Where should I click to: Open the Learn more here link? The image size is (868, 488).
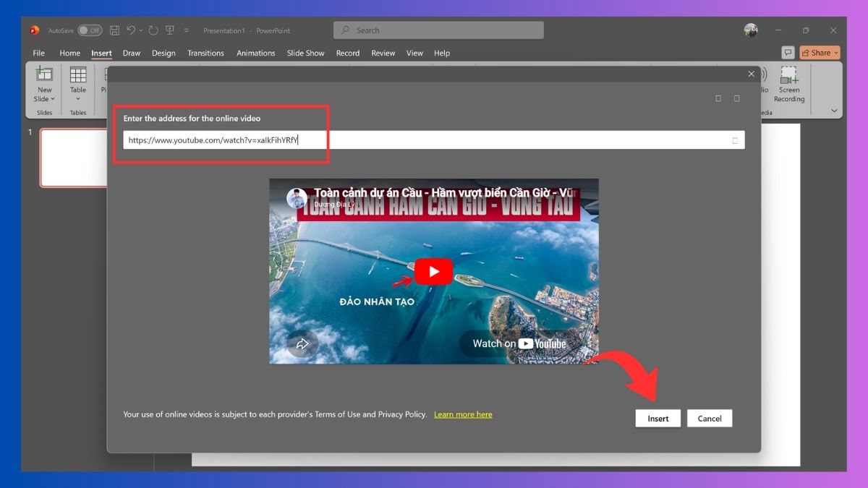pos(463,414)
